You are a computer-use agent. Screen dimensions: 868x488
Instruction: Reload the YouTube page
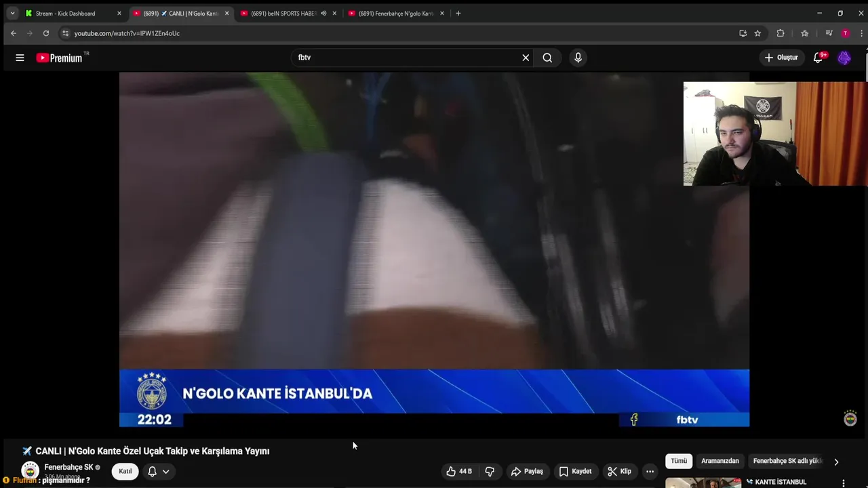click(x=45, y=33)
